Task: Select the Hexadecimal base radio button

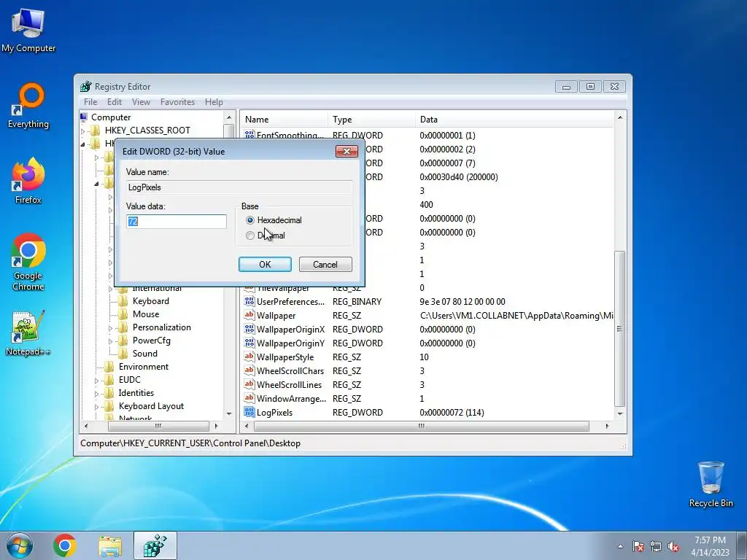Action: [250, 220]
